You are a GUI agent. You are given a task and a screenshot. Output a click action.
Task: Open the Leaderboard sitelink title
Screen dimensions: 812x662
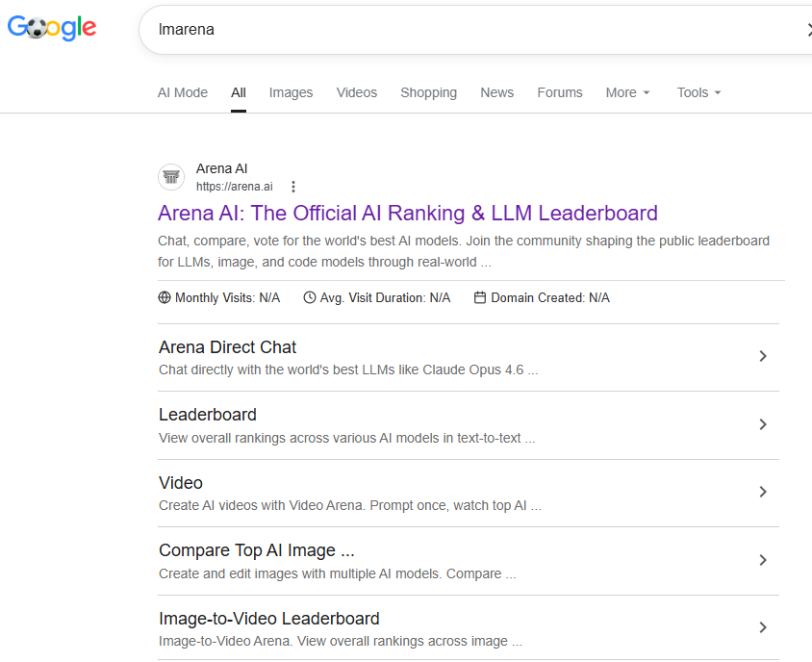208,415
